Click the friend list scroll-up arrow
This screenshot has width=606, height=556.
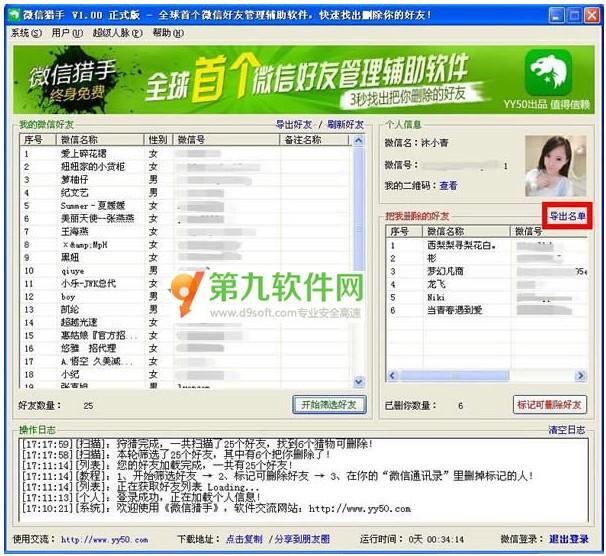coord(359,140)
